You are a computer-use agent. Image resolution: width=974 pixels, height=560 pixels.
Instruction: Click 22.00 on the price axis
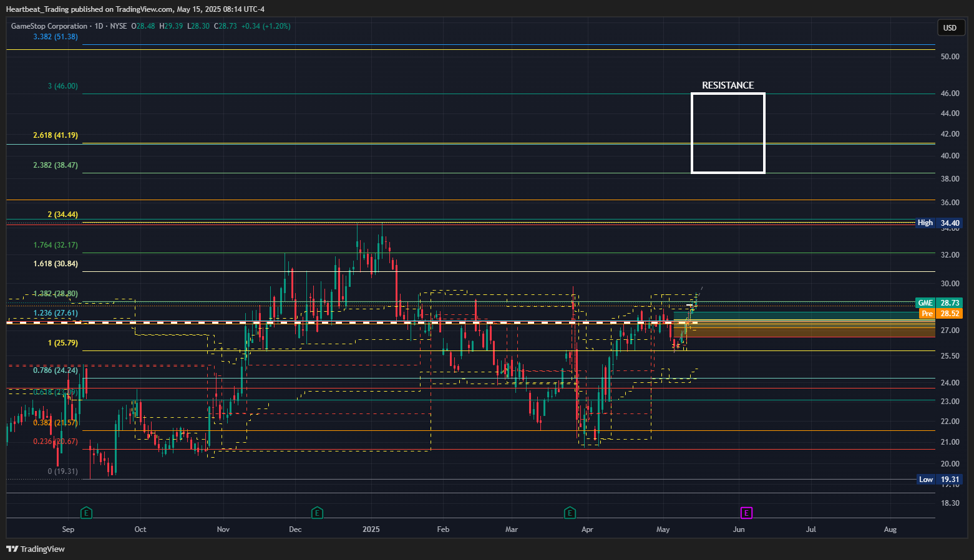click(950, 422)
